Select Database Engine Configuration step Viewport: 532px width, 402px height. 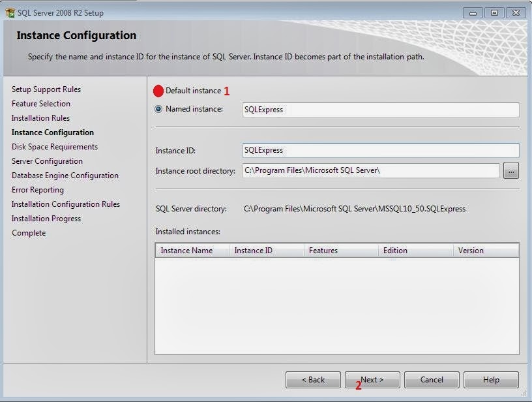click(x=65, y=176)
